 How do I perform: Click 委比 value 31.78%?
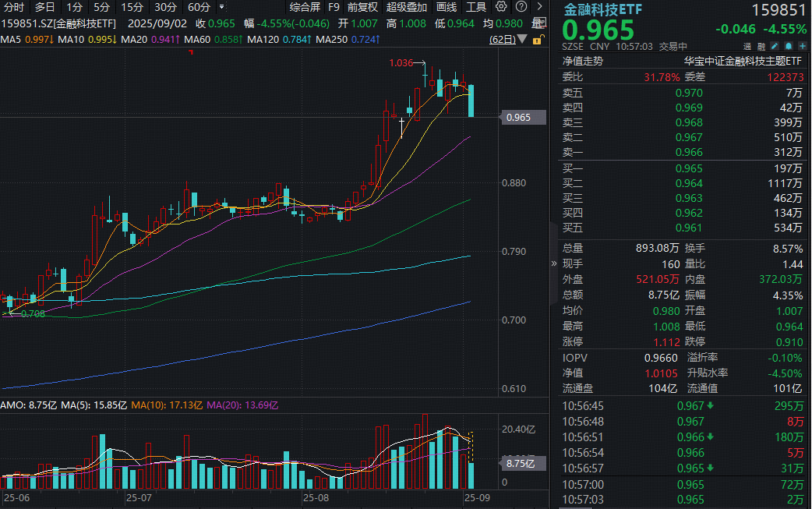pos(662,77)
